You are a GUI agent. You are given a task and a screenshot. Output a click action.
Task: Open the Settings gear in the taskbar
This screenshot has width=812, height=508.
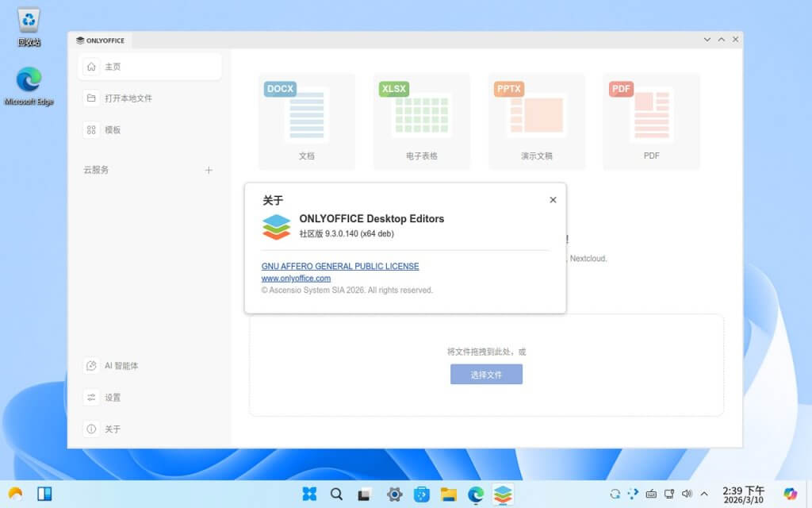tap(395, 494)
